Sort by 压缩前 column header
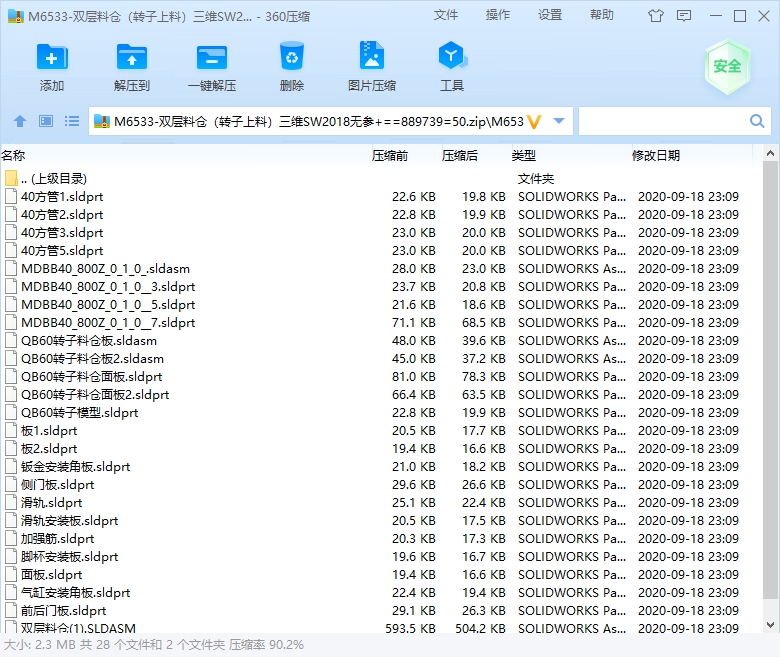780x657 pixels. coord(390,156)
